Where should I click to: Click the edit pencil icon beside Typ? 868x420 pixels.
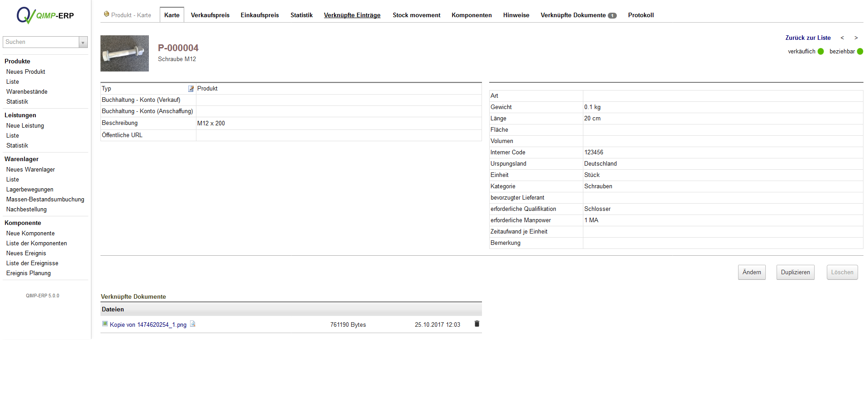point(191,89)
